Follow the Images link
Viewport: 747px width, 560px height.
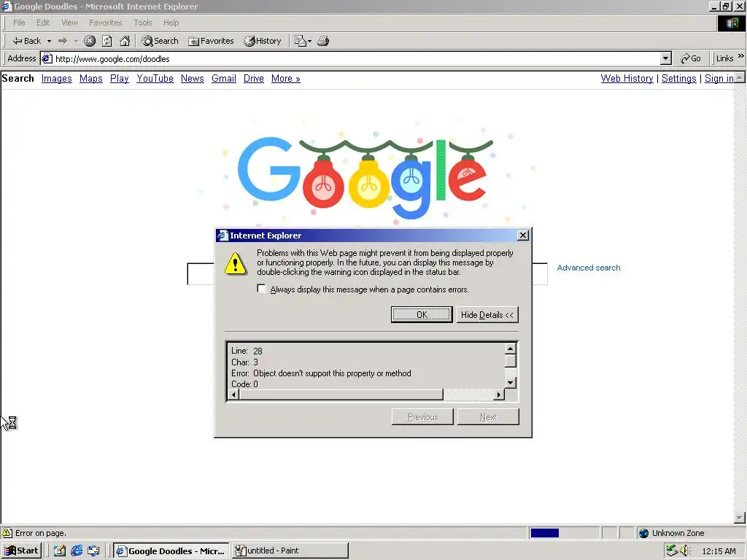click(57, 79)
